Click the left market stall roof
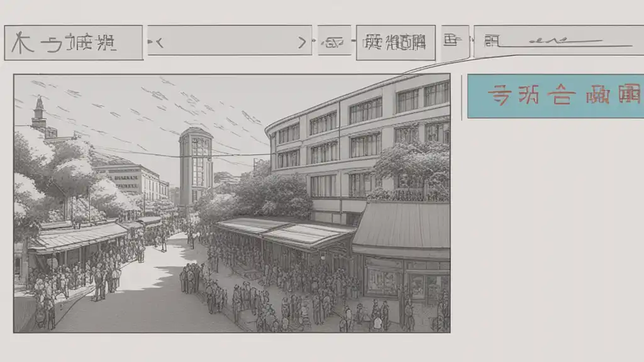Screen dimensions: 644x362 click(x=78, y=237)
